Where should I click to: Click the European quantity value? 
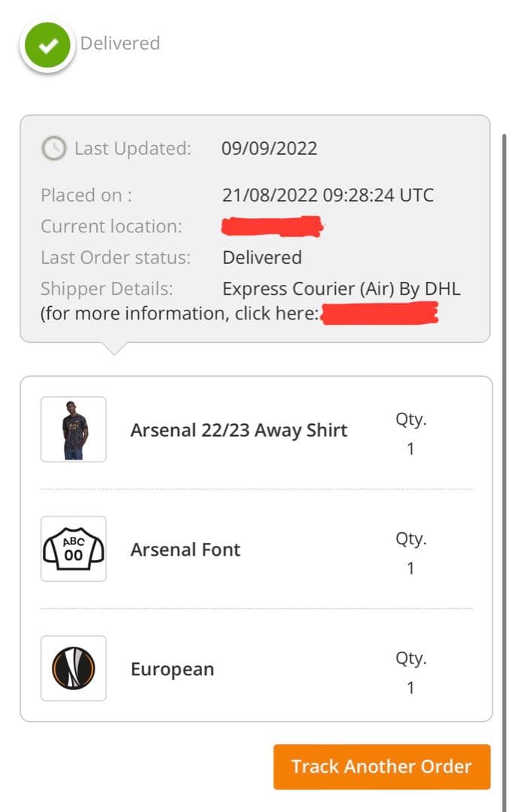click(x=410, y=688)
